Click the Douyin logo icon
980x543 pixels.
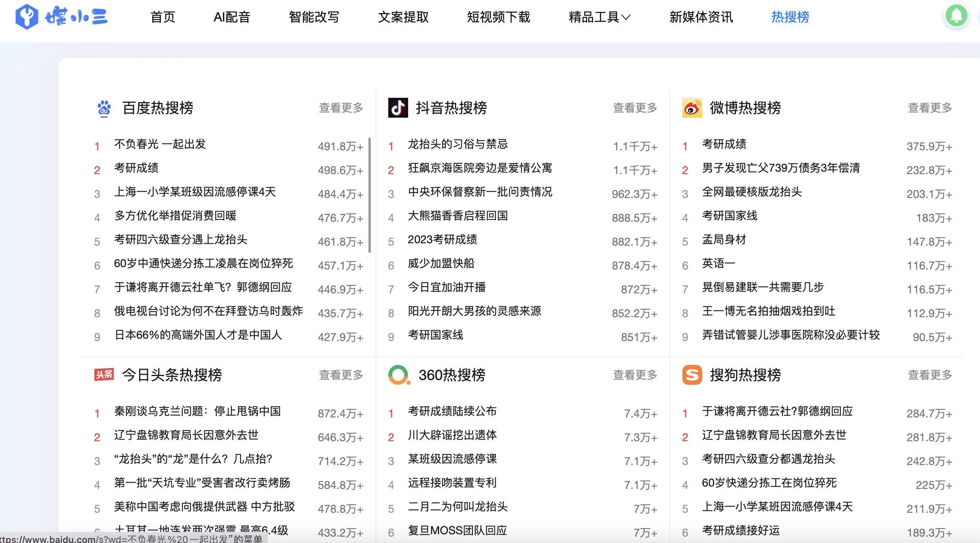point(398,108)
